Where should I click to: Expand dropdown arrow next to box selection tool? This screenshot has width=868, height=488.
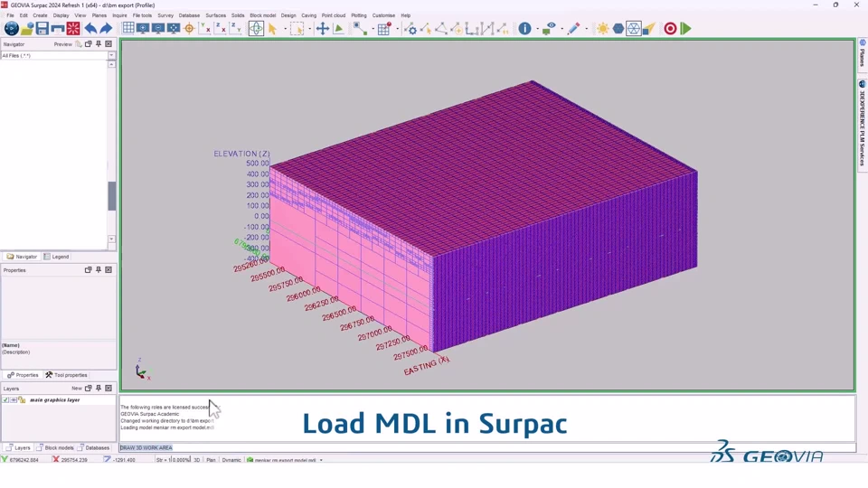point(309,29)
